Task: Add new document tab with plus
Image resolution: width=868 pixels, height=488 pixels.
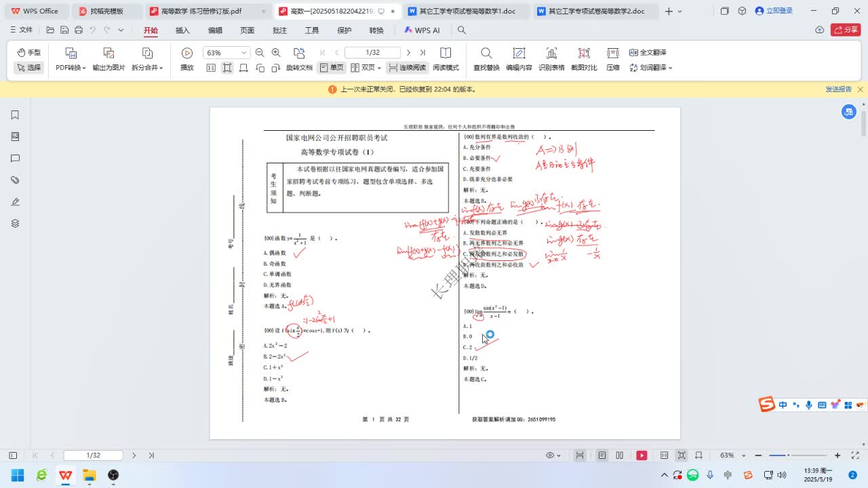Action: [x=669, y=12]
